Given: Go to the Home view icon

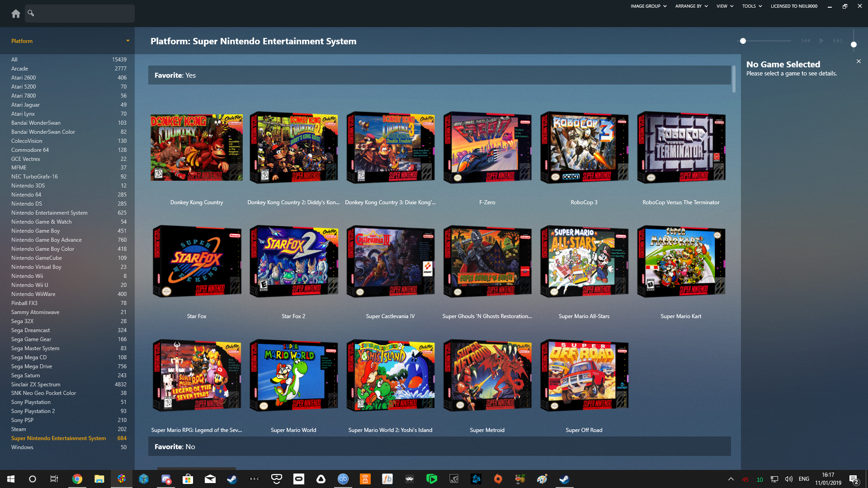Looking at the screenshot, I should pos(16,14).
